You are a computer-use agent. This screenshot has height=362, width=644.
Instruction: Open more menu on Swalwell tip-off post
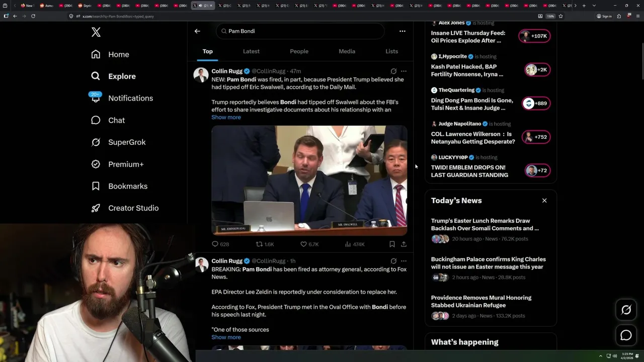pyautogui.click(x=404, y=71)
